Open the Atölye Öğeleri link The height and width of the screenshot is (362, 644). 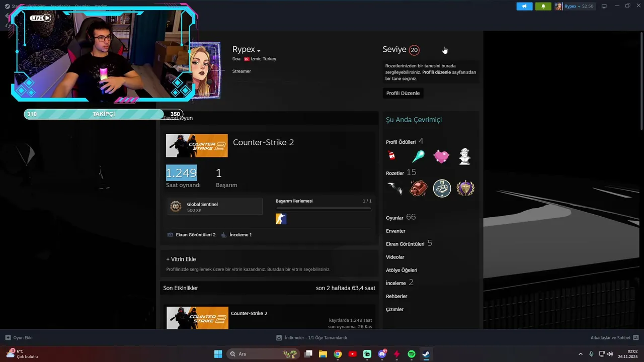(401, 270)
